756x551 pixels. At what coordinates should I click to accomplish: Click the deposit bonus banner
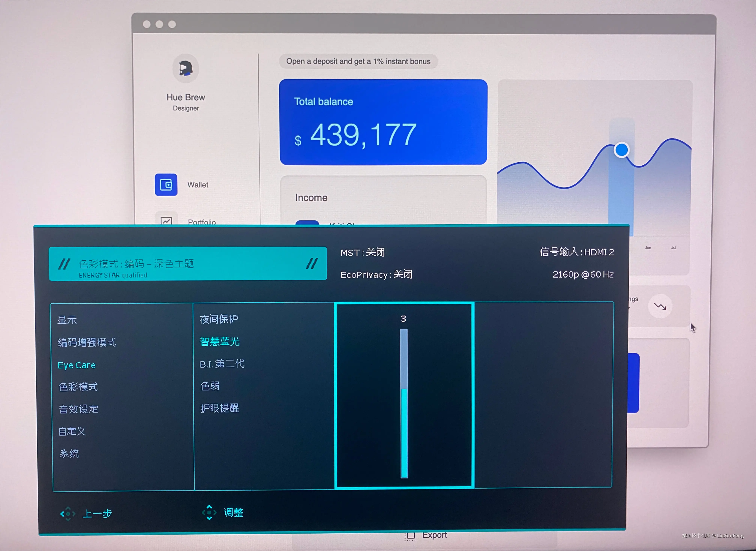(x=358, y=61)
